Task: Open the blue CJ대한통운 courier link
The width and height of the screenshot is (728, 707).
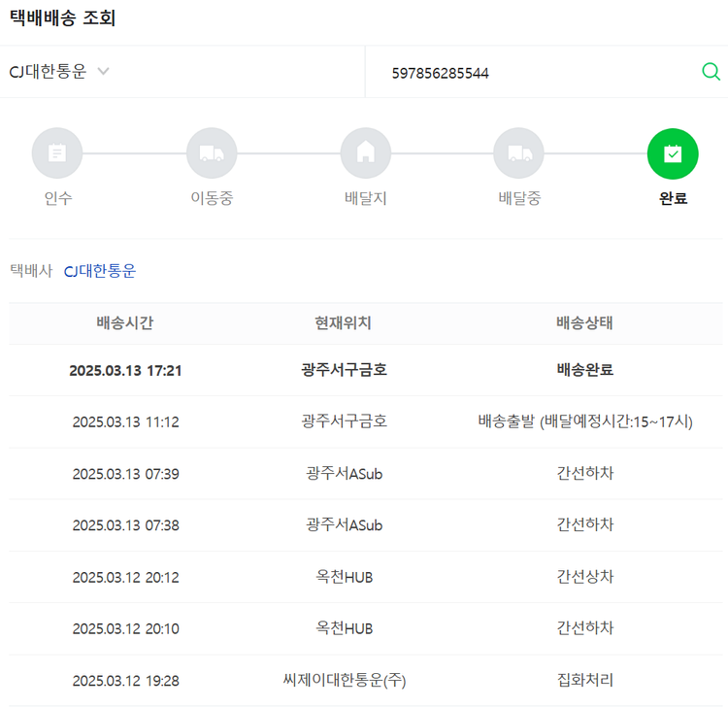Action: [100, 271]
